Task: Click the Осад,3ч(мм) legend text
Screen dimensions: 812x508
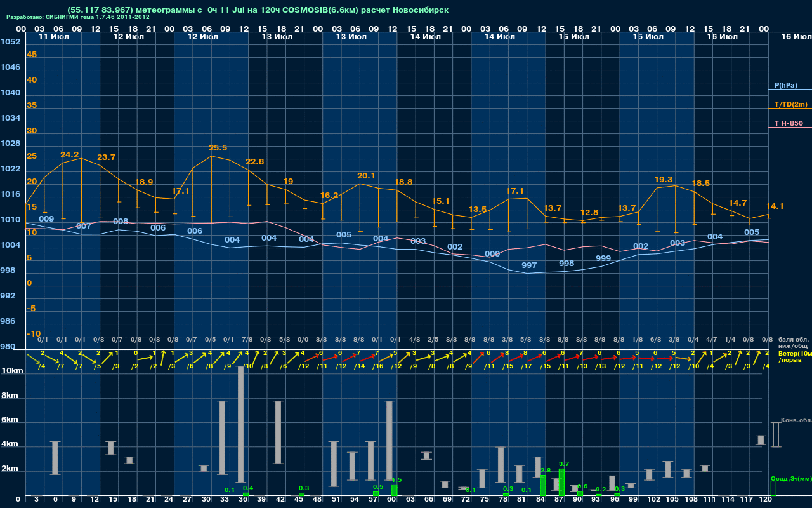Action: (791, 478)
